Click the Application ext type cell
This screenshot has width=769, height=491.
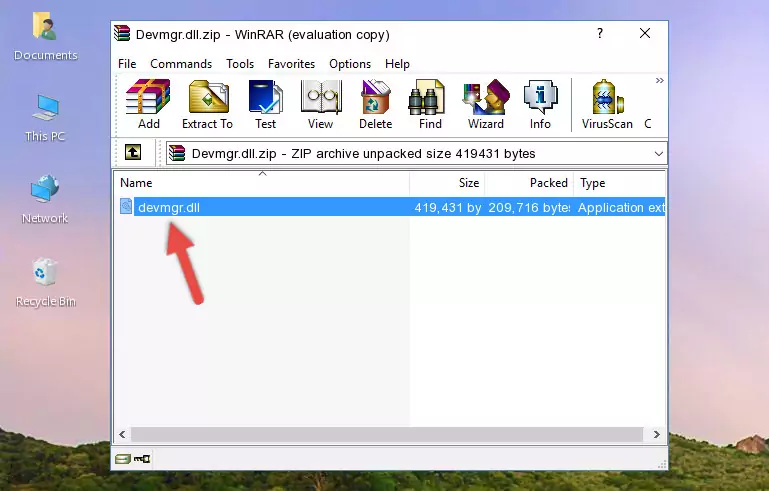click(621, 207)
